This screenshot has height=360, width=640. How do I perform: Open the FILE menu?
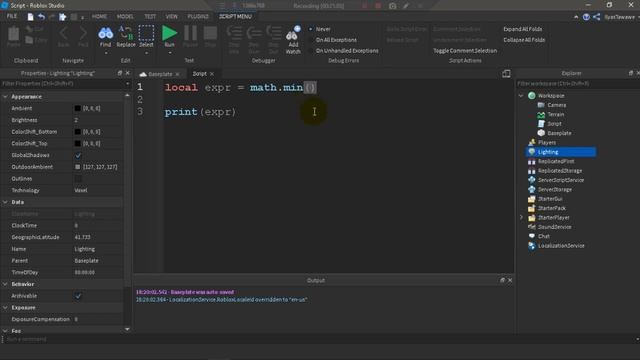pos(12,16)
